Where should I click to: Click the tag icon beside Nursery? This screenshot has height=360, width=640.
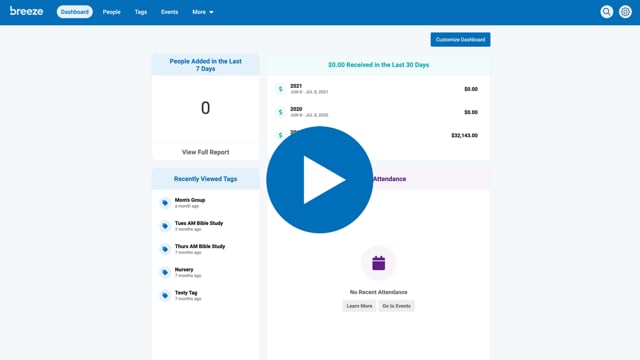click(x=165, y=272)
